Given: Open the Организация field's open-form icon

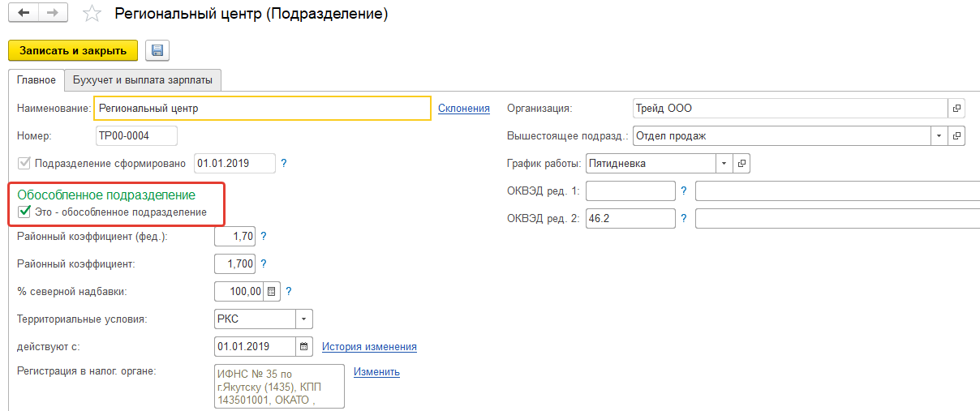Looking at the screenshot, I should 956,109.
